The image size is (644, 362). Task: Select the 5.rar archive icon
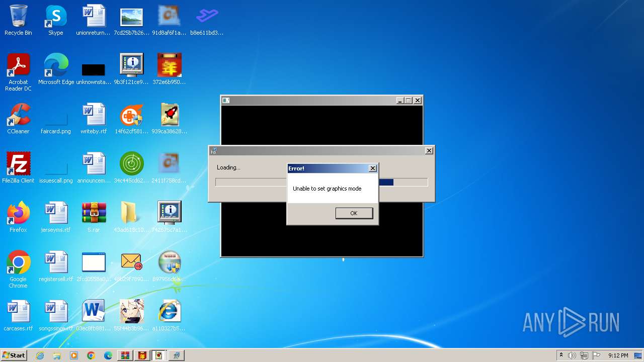[94, 218]
